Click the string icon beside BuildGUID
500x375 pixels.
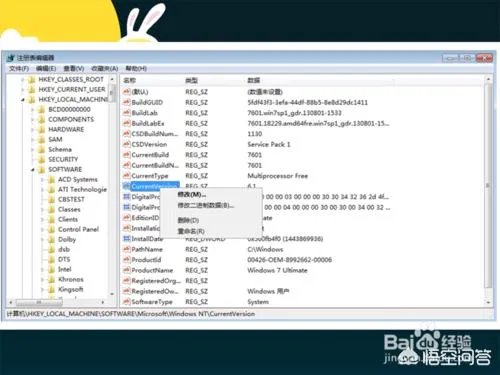(127, 102)
